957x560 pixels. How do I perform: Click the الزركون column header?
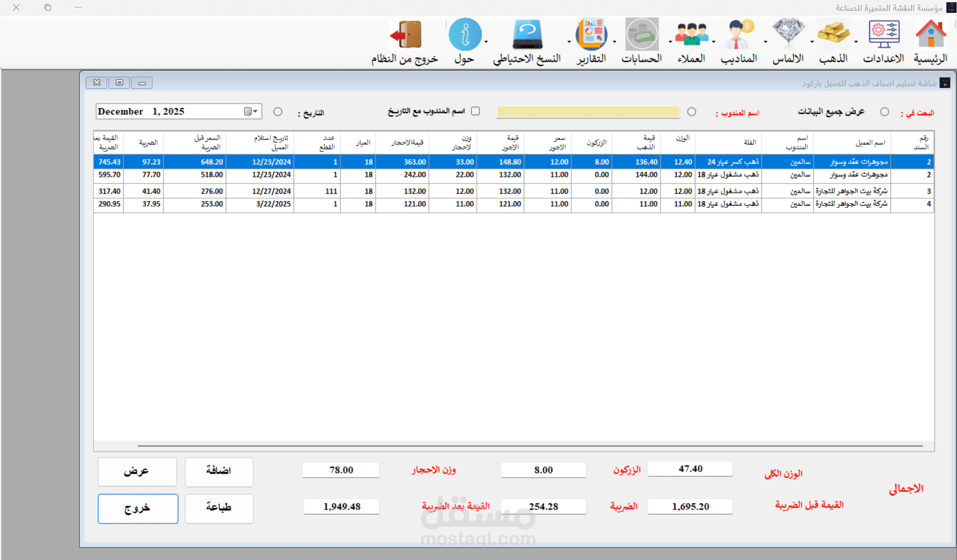coord(592,142)
